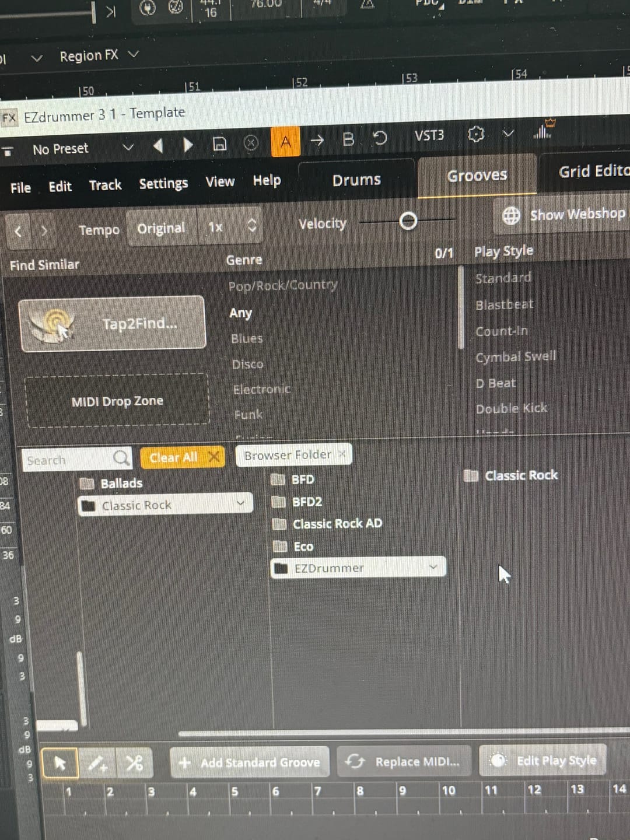Click the Tap2Find button

pyautogui.click(x=113, y=324)
